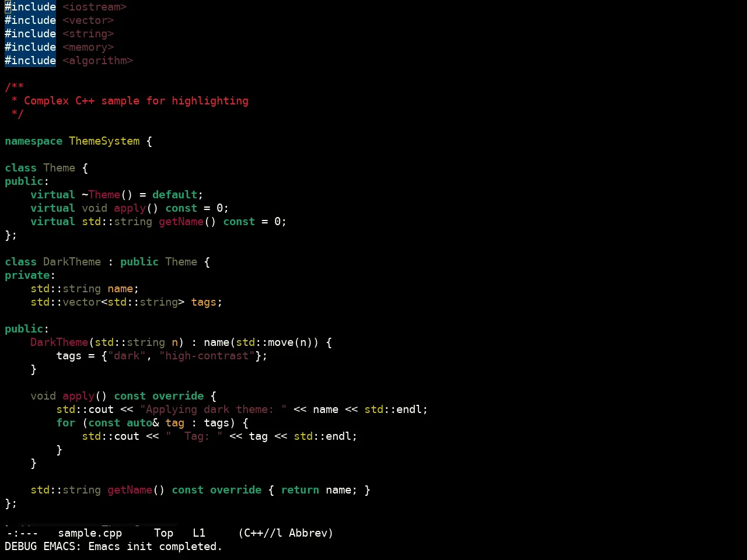Click 'getName' in the virtual declaration line
Image resolution: width=747 pixels, height=560 pixels.
[181, 222]
